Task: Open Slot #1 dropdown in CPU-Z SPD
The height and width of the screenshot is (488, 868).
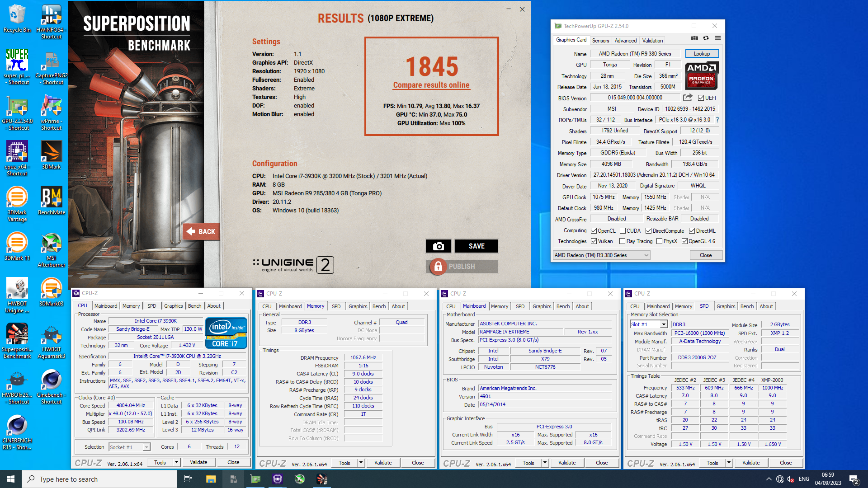Action: 648,324
